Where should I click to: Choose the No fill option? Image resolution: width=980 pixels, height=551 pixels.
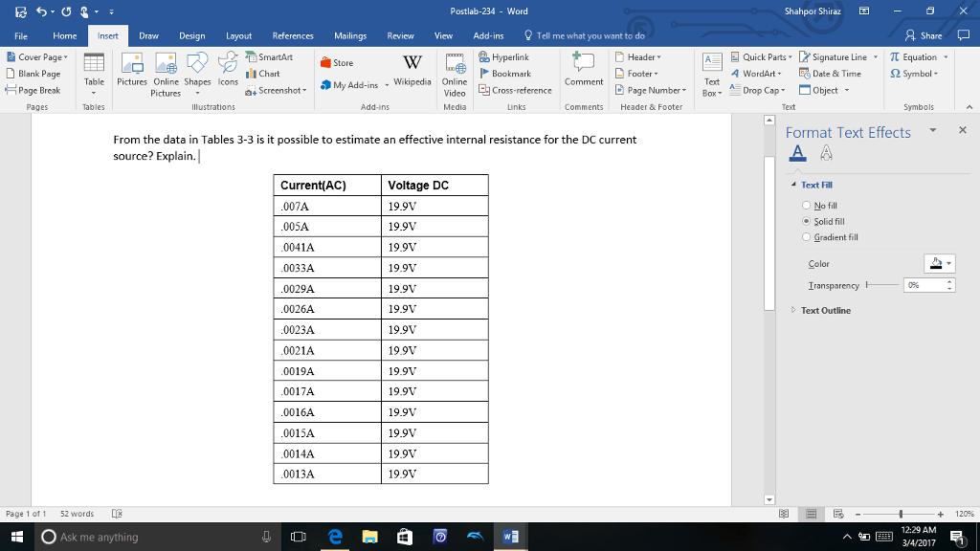(807, 205)
